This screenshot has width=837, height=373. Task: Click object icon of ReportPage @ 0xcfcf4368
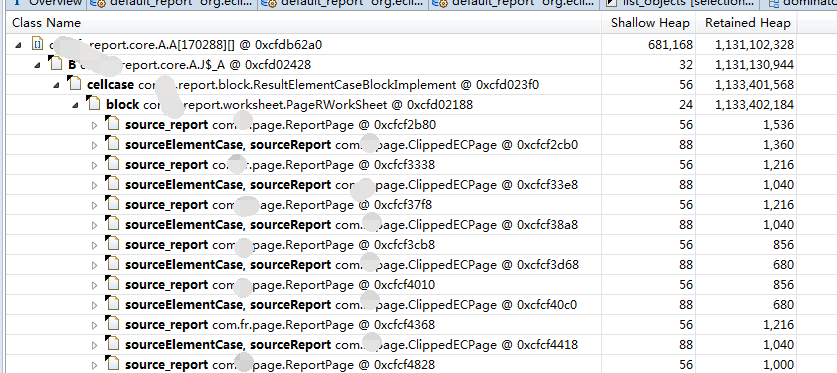pos(112,324)
